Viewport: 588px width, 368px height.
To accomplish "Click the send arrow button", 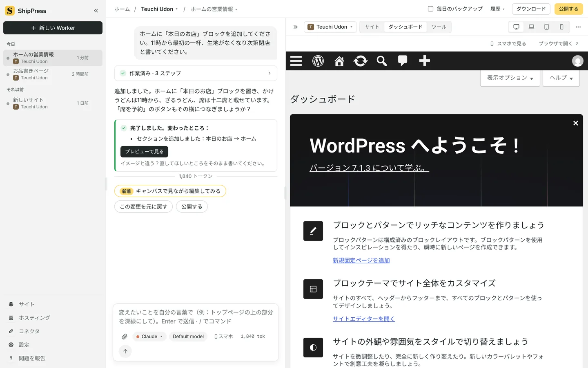I will coord(125,351).
